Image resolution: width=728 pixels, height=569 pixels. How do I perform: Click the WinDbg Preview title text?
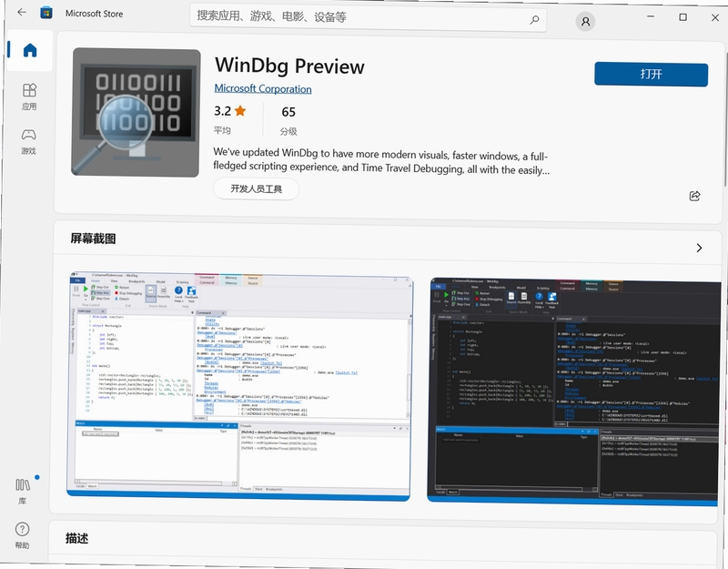[289, 66]
